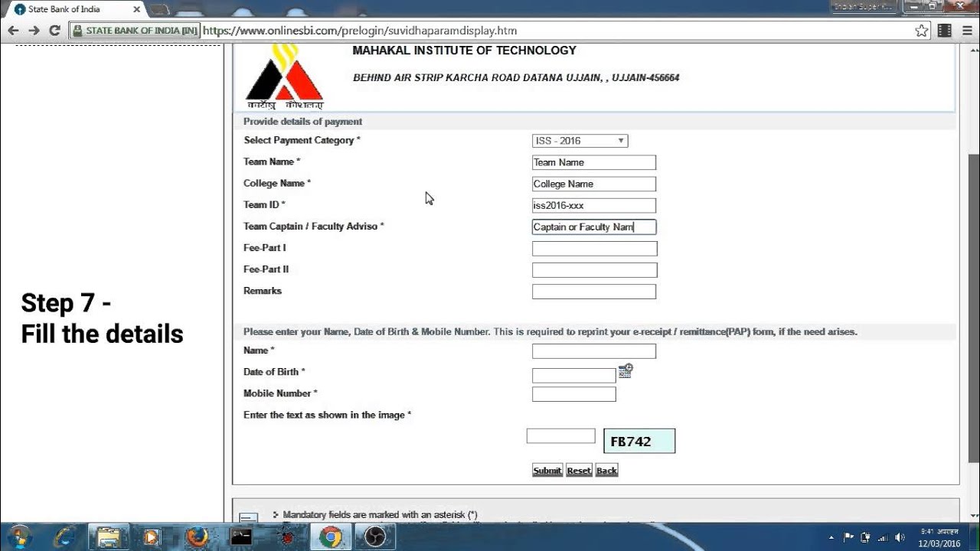This screenshot has width=980, height=551.
Task: Open the command prompt taskbar icon
Action: pos(241,536)
